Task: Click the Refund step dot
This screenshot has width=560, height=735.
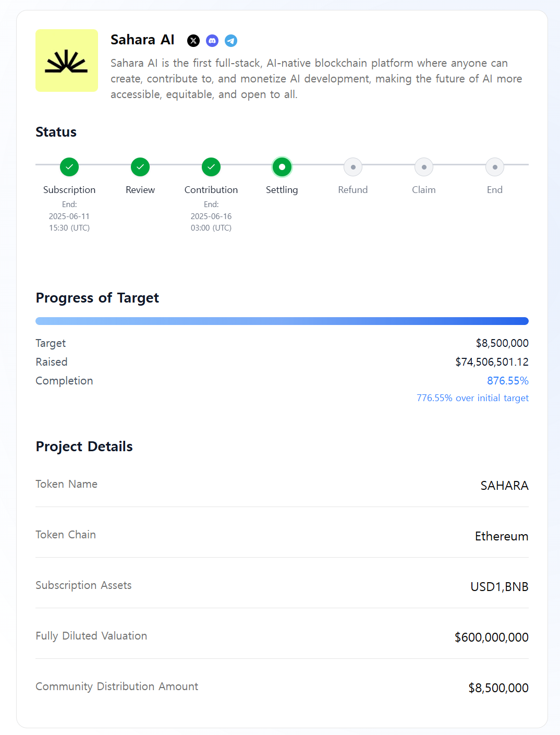Action: click(x=353, y=167)
